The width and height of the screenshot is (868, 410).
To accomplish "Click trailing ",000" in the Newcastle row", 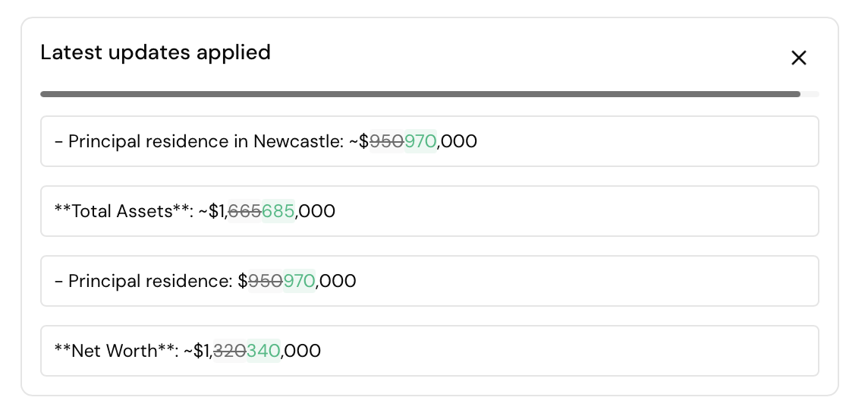I will tap(458, 141).
